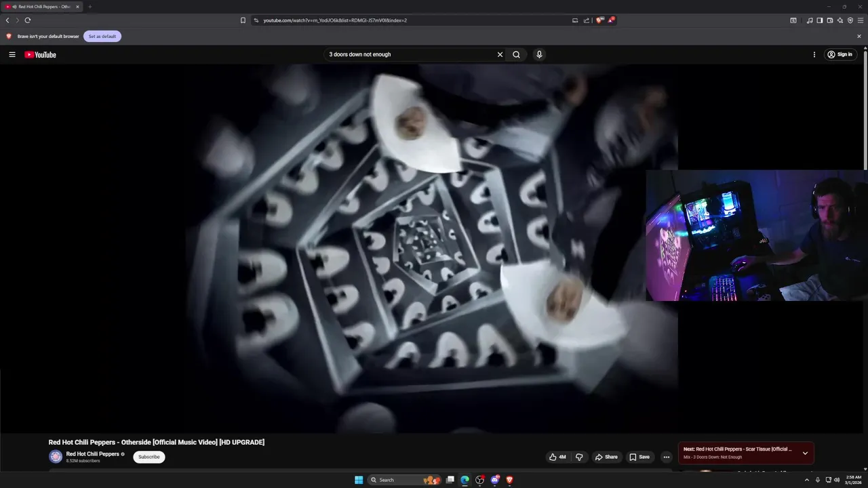Reload the current page
Viewport: 868px width, 488px height.
[28, 20]
